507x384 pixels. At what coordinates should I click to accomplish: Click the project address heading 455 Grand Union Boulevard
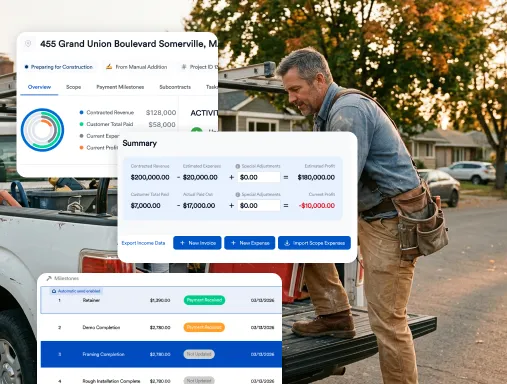point(129,44)
